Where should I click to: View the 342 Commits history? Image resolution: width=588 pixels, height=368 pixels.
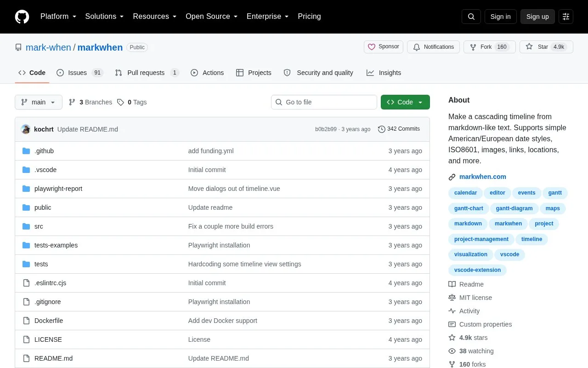[x=399, y=129]
